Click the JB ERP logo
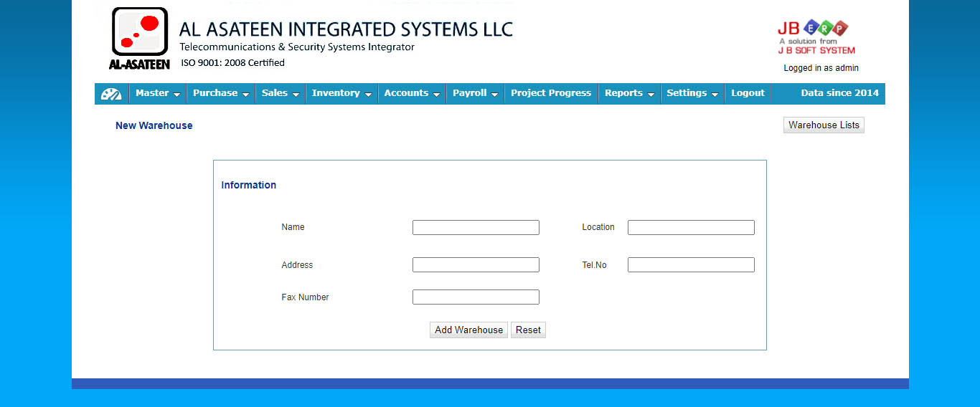The height and width of the screenshot is (407, 980). [816, 37]
